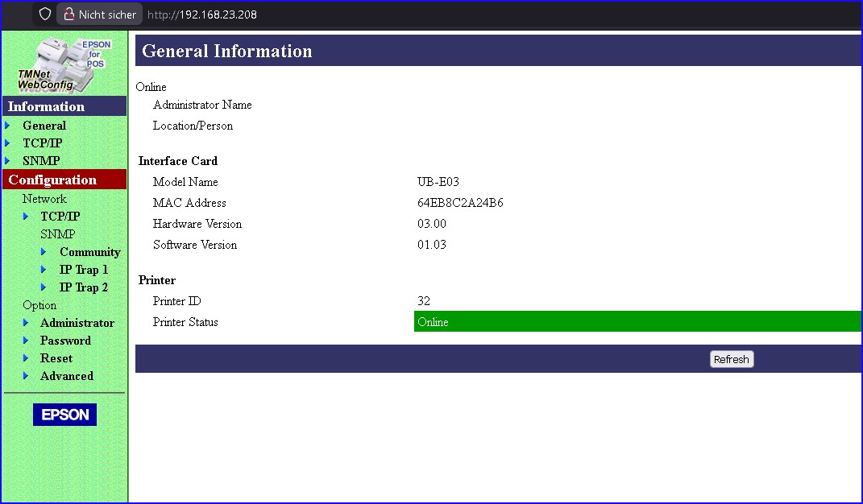Click the 'Nicht sicher' security lock icon
Image resolution: width=863 pixels, height=504 pixels.
point(69,14)
